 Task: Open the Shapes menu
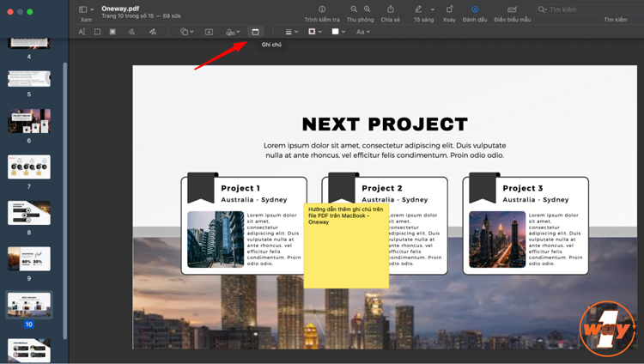tap(186, 32)
